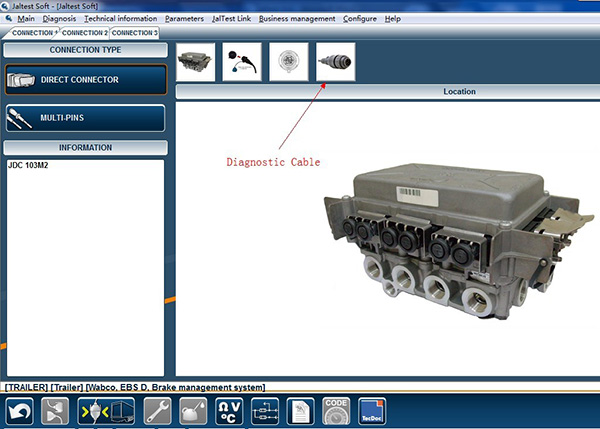Click the CODE error codes icon
The width and height of the screenshot is (600, 429).
pyautogui.click(x=336, y=411)
